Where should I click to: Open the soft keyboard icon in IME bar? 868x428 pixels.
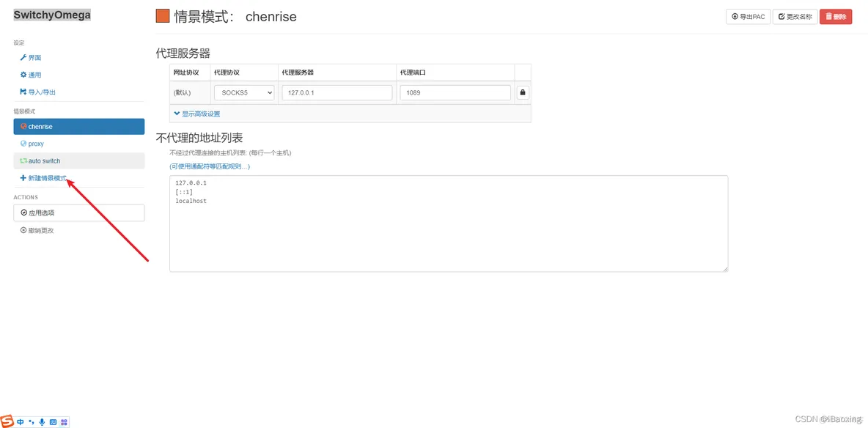click(53, 422)
